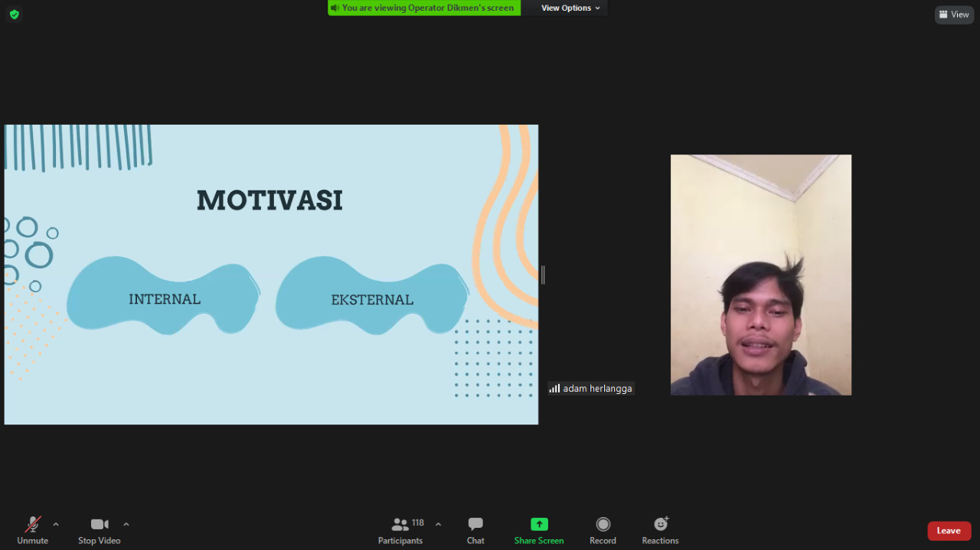Click the View layout button
The height and width of the screenshot is (550, 980).
[954, 15]
